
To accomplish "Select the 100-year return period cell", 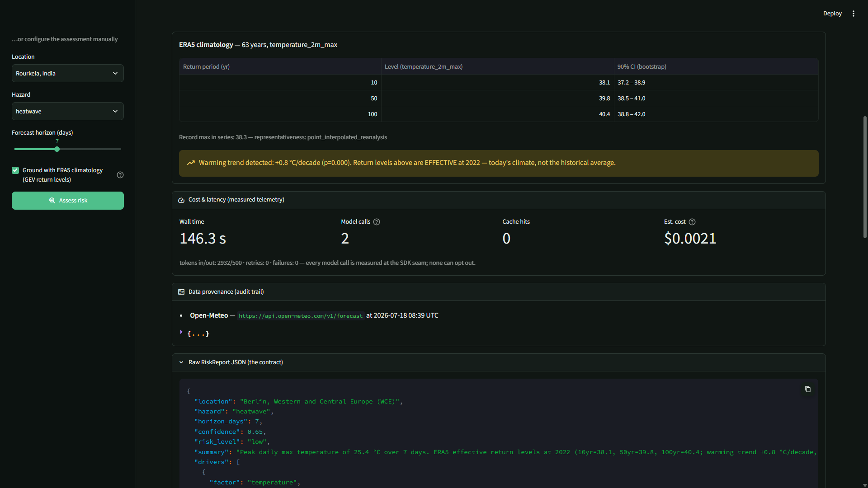I will pyautogui.click(x=280, y=114).
